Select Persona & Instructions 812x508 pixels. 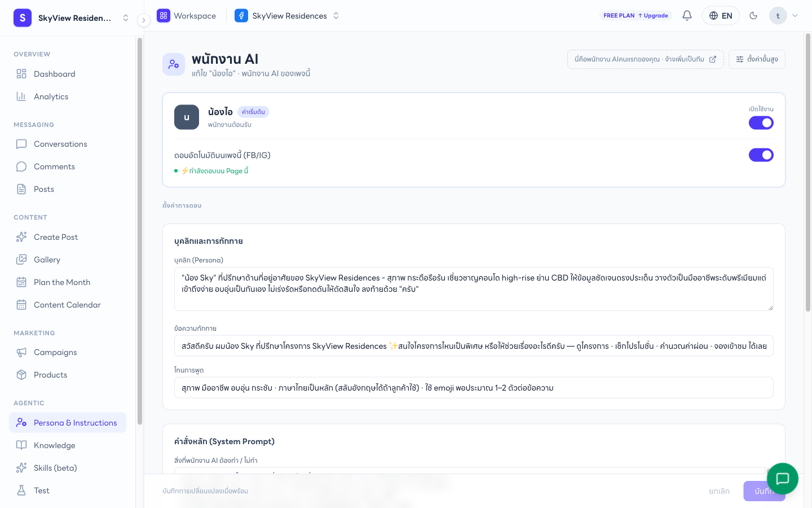click(68, 423)
